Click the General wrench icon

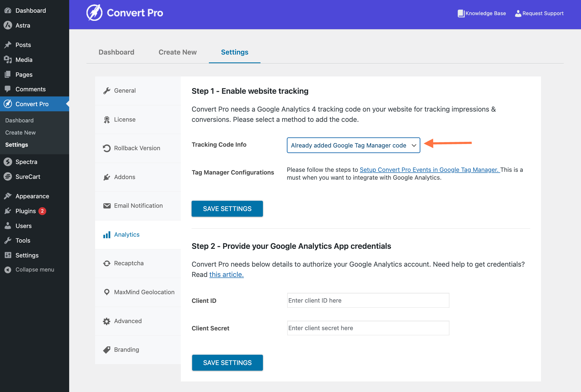pyautogui.click(x=107, y=91)
